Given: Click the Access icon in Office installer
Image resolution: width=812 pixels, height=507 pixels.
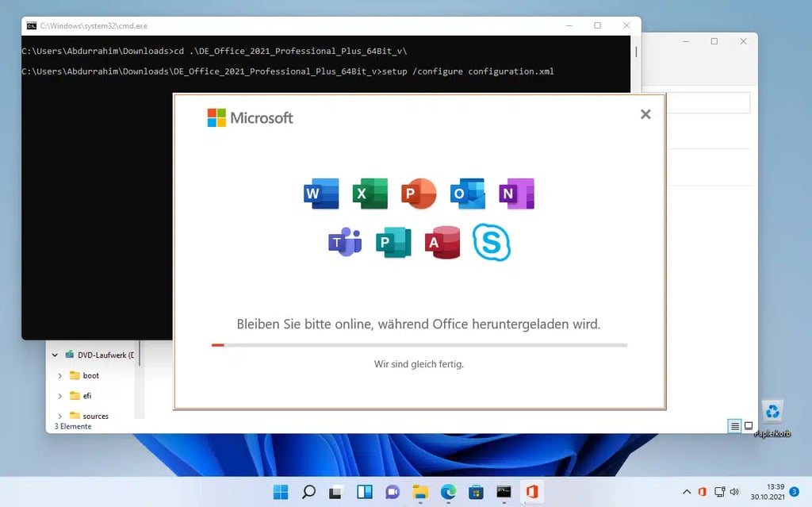Looking at the screenshot, I should 442,241.
